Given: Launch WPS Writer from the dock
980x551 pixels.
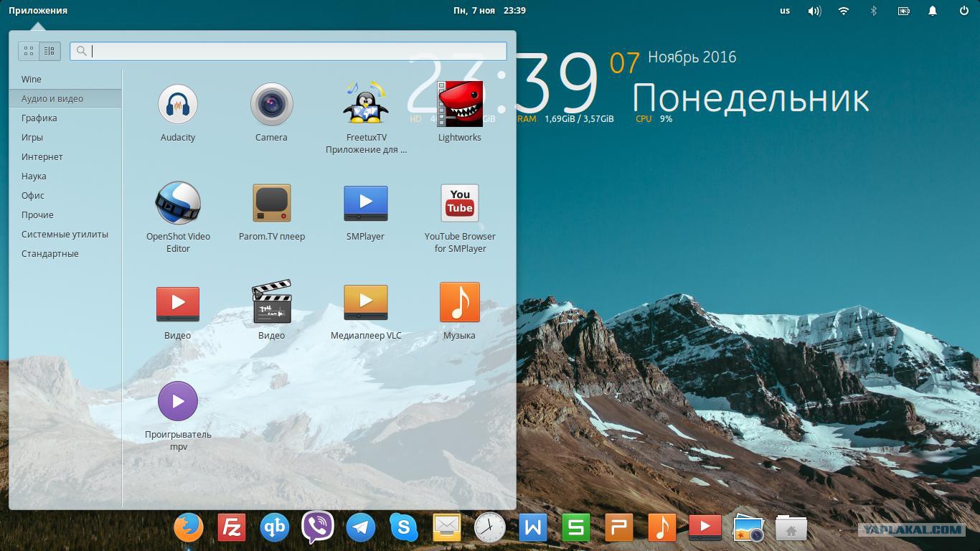Looking at the screenshot, I should (x=533, y=529).
